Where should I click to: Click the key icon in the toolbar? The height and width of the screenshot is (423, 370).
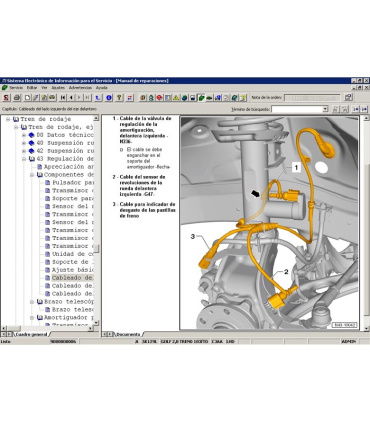coord(119,98)
